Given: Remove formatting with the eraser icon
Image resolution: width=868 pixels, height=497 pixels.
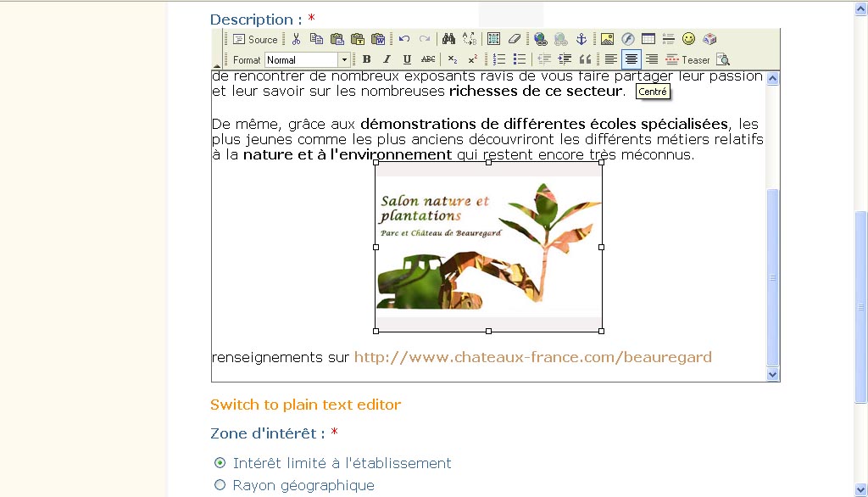Looking at the screenshot, I should click(x=515, y=39).
